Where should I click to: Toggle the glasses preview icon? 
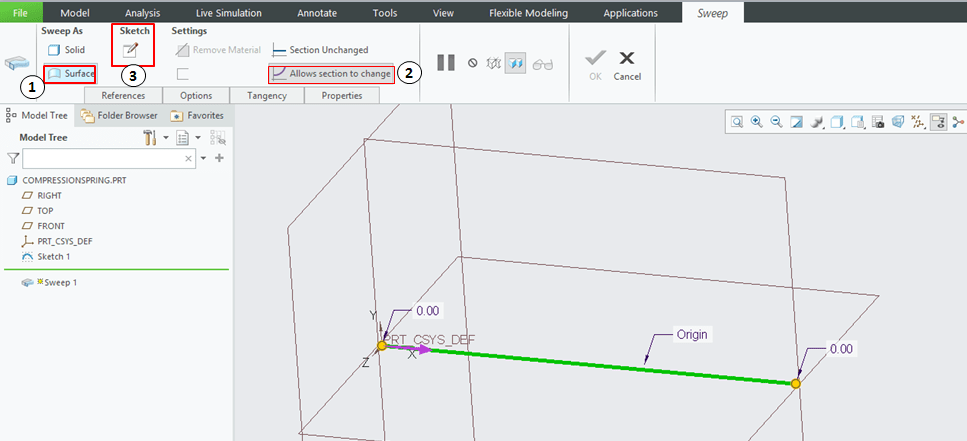tap(542, 62)
